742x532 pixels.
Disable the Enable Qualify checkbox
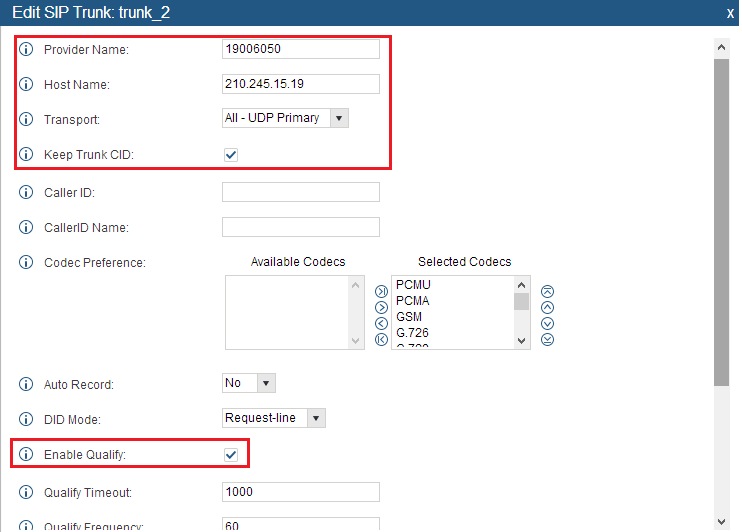point(231,455)
